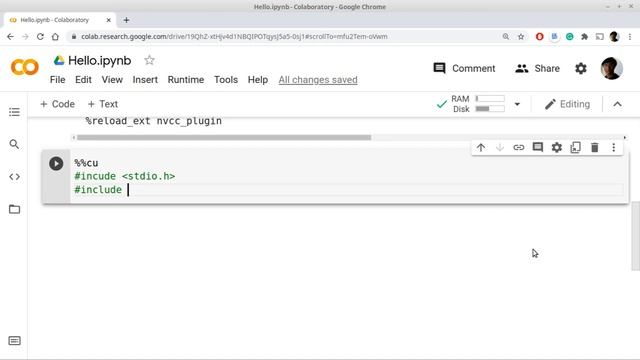View RAM and Disk resource usage
The height and width of the screenshot is (360, 640).
[x=478, y=104]
